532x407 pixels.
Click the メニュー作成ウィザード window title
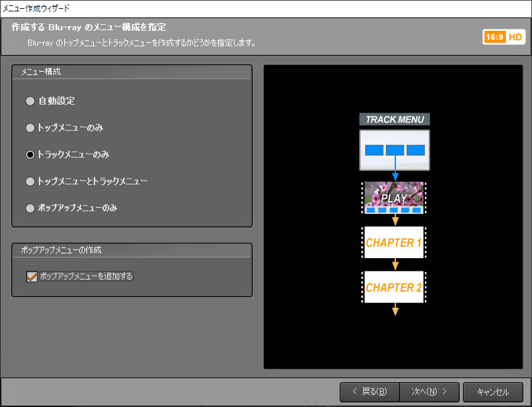(36, 9)
